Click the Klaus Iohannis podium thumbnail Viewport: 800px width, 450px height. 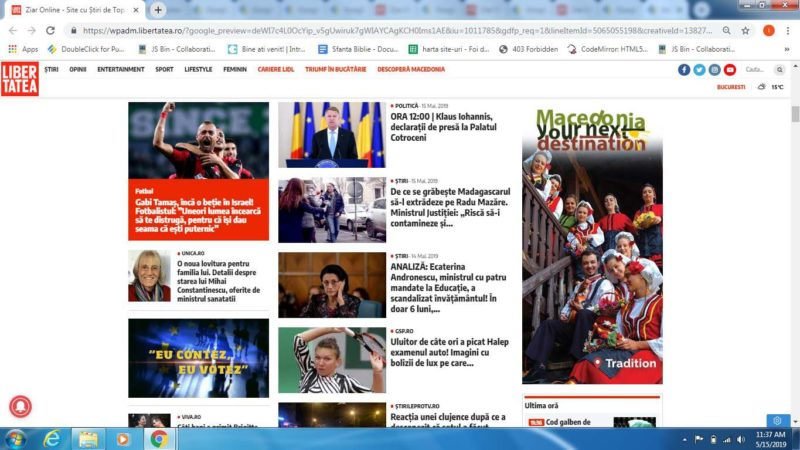tap(332, 135)
